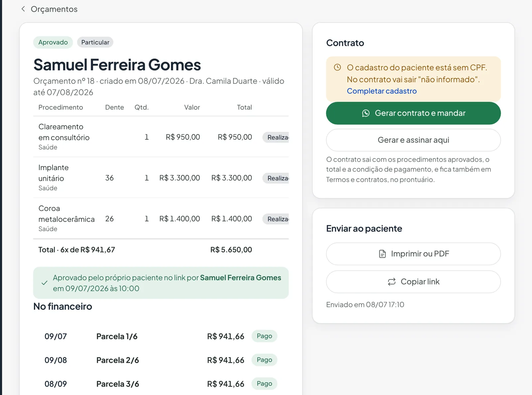Click the No financeiro section heading

click(63, 306)
